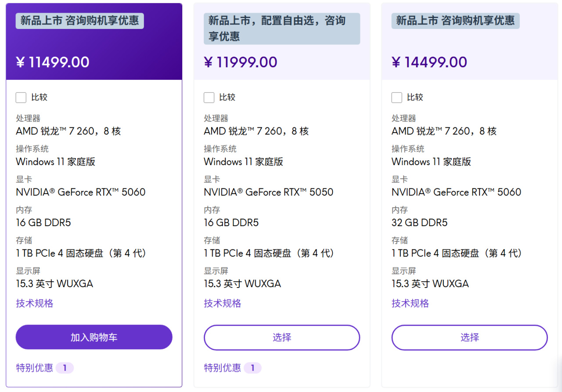This screenshot has height=392, width=562.
Task: Open 技术规格 link on the 32 GB DDR5 model
Action: [x=411, y=303]
